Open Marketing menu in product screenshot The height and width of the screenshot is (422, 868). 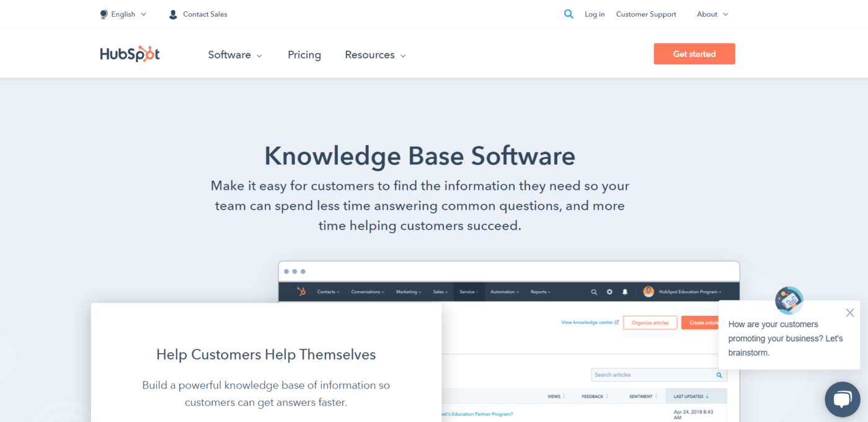tap(409, 292)
